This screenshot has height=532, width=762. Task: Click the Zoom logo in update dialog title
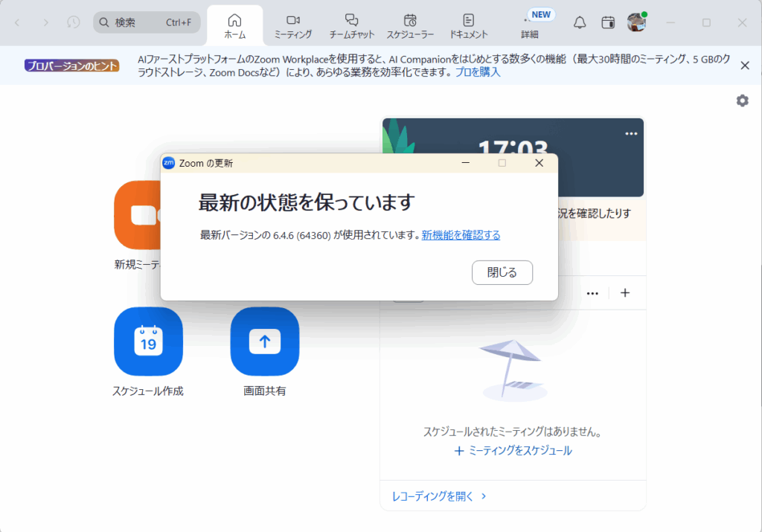click(x=169, y=163)
